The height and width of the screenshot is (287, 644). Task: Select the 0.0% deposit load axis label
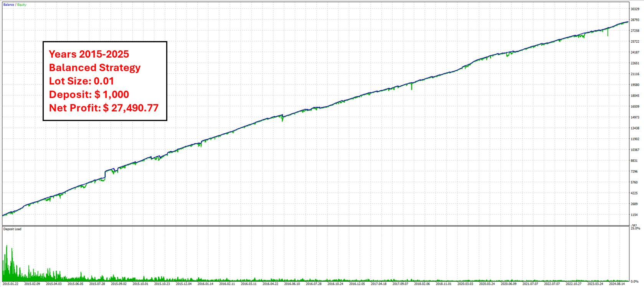click(635, 282)
